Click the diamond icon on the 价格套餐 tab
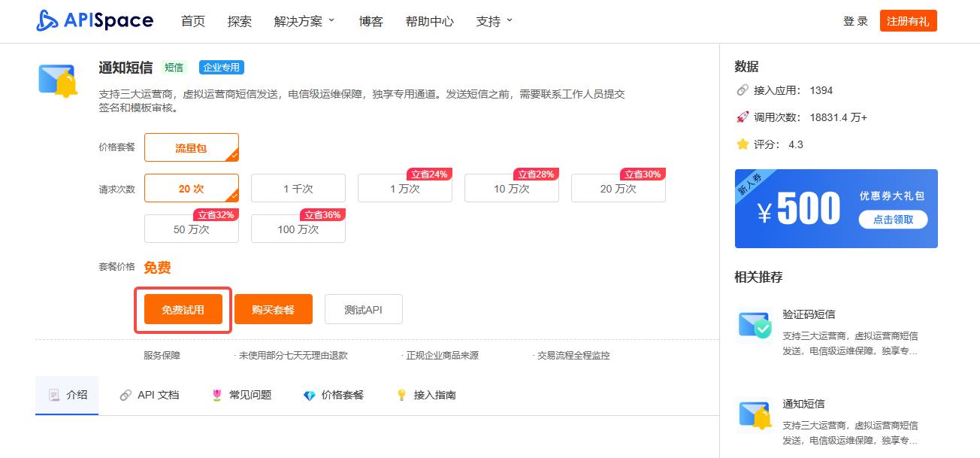This screenshot has width=980, height=458. coord(309,394)
